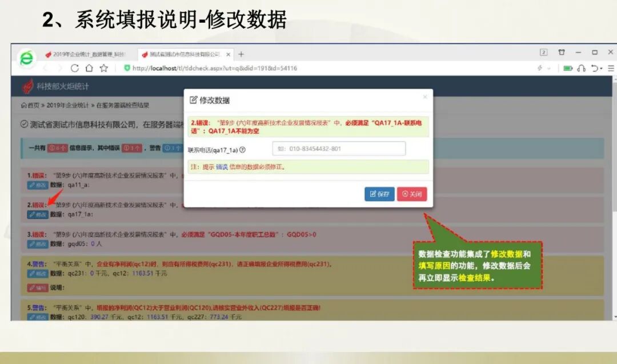Click the red error count badge after 其中错误

tap(132, 148)
